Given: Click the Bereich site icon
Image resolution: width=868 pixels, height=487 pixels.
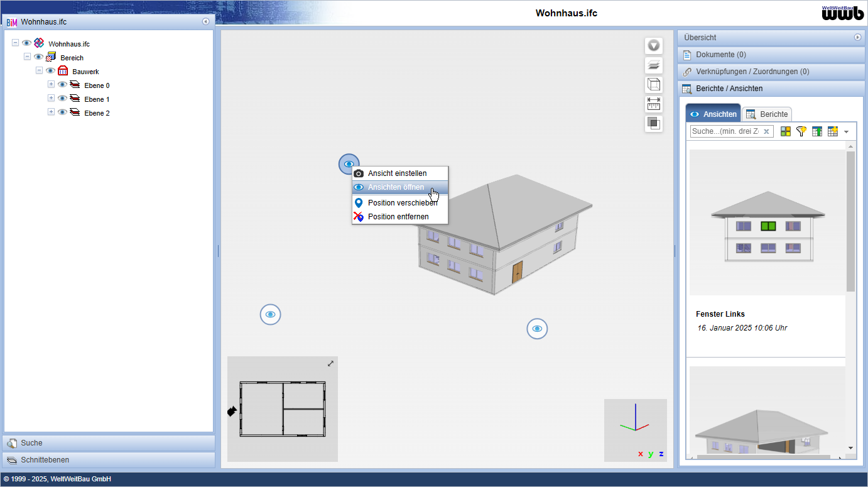Looking at the screenshot, I should pos(51,57).
